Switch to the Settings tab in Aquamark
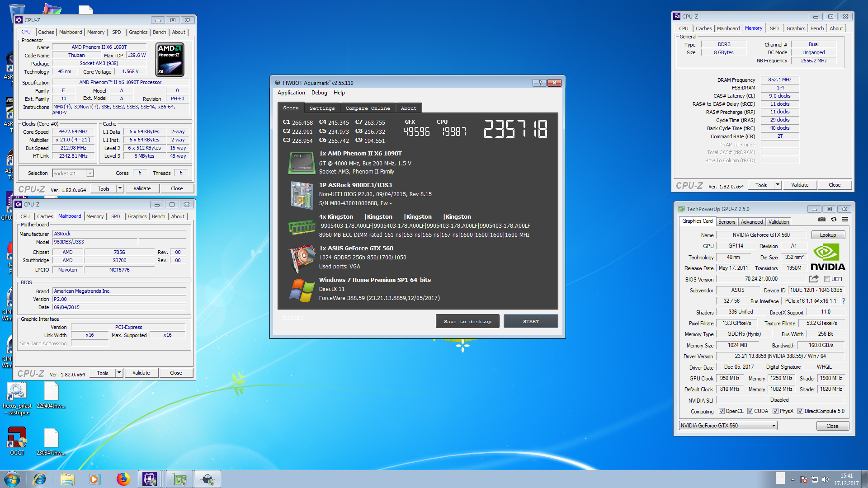This screenshot has height=488, width=868. tap(322, 108)
